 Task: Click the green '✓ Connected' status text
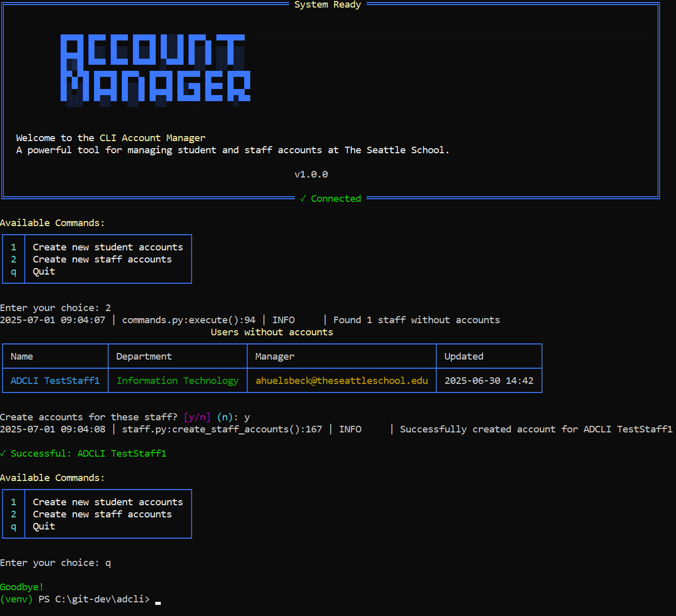331,199
